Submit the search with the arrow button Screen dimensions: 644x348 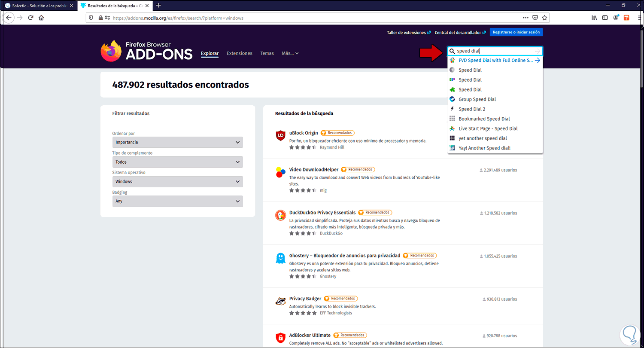537,51
